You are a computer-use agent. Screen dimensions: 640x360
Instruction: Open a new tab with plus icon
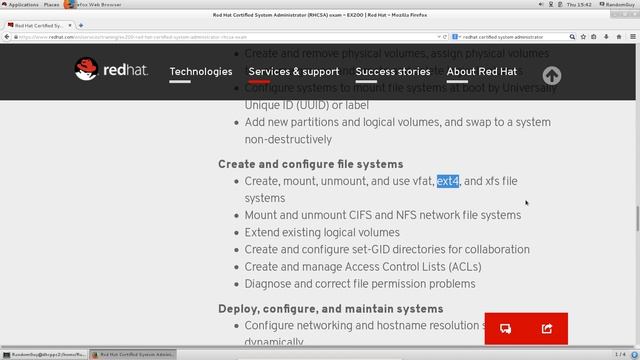click(81, 25)
